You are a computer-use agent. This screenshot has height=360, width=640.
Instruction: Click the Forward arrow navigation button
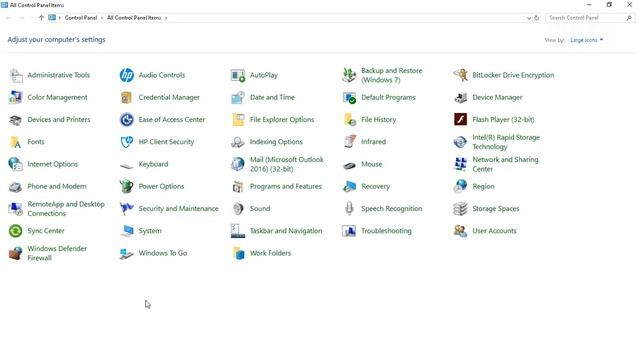tap(22, 18)
